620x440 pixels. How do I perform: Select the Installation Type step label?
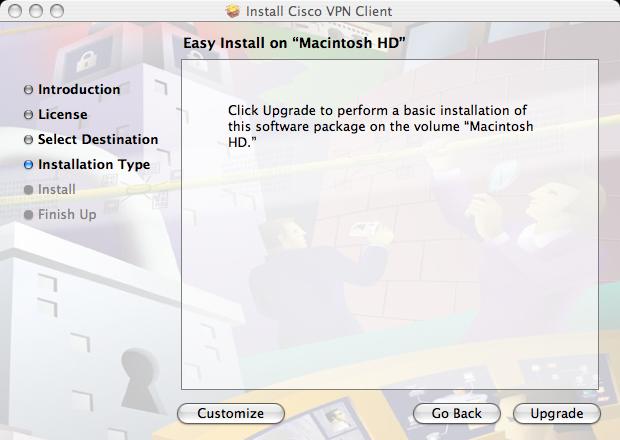[94, 164]
